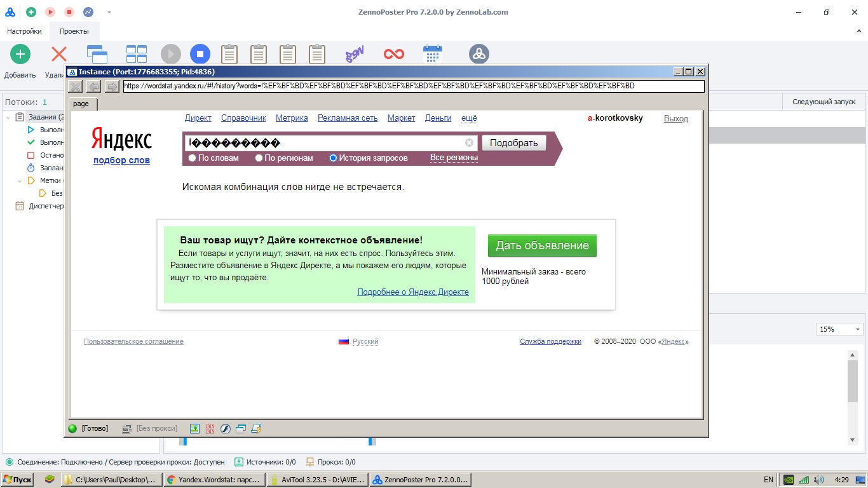Select the По регионам radio button

(x=259, y=158)
